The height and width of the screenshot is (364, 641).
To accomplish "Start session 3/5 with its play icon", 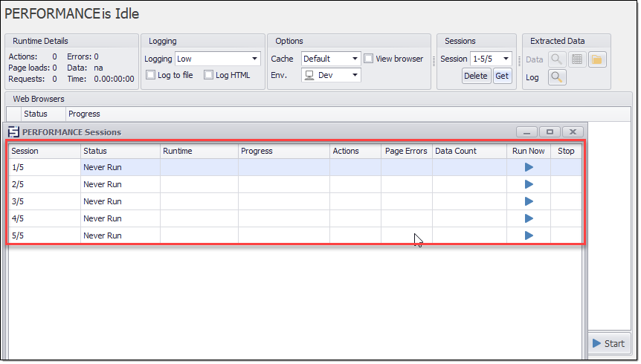I will pos(529,201).
